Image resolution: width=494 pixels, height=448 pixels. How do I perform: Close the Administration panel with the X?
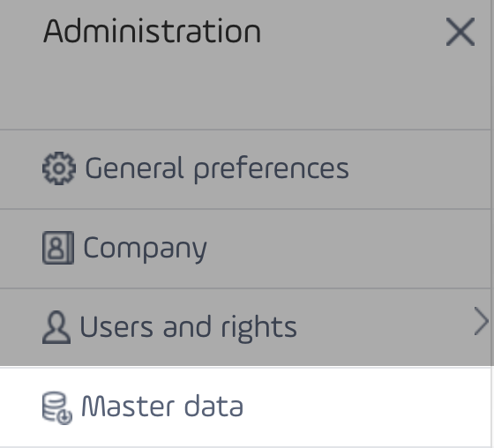tap(460, 32)
